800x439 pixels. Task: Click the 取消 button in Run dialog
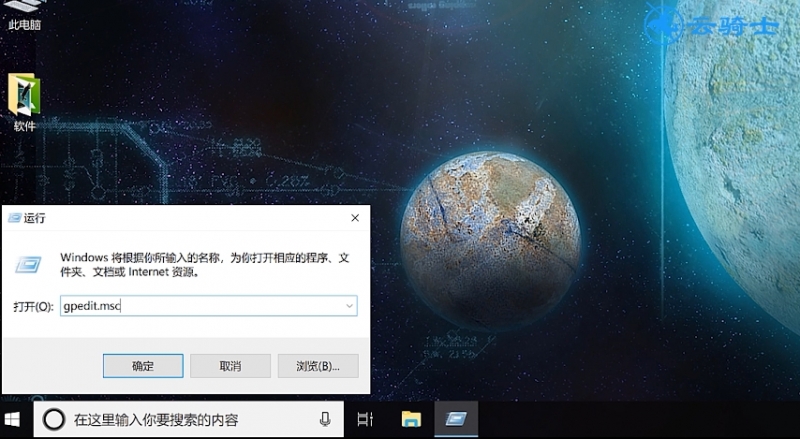pyautogui.click(x=230, y=366)
